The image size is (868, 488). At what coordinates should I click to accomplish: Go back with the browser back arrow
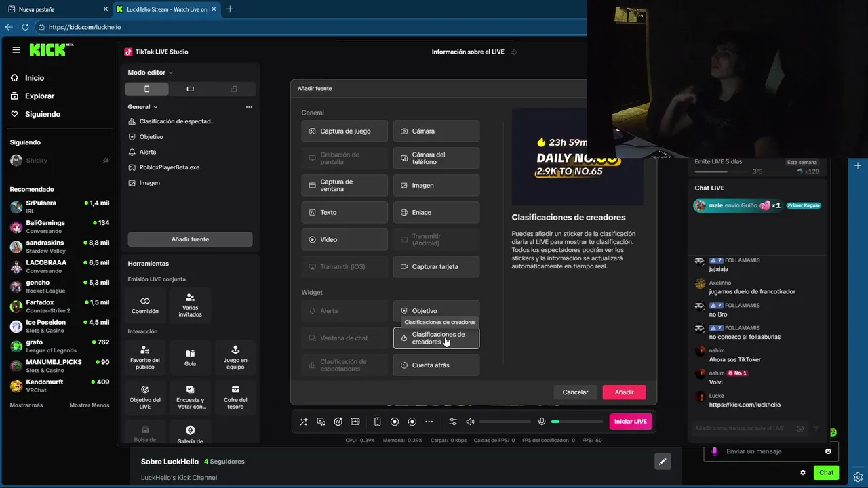tap(9, 27)
